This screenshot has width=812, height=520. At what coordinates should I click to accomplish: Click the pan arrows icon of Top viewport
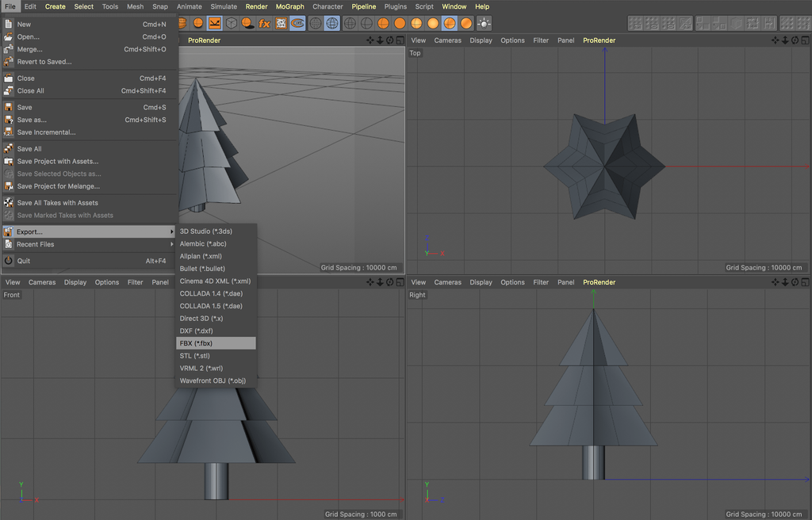pos(775,40)
